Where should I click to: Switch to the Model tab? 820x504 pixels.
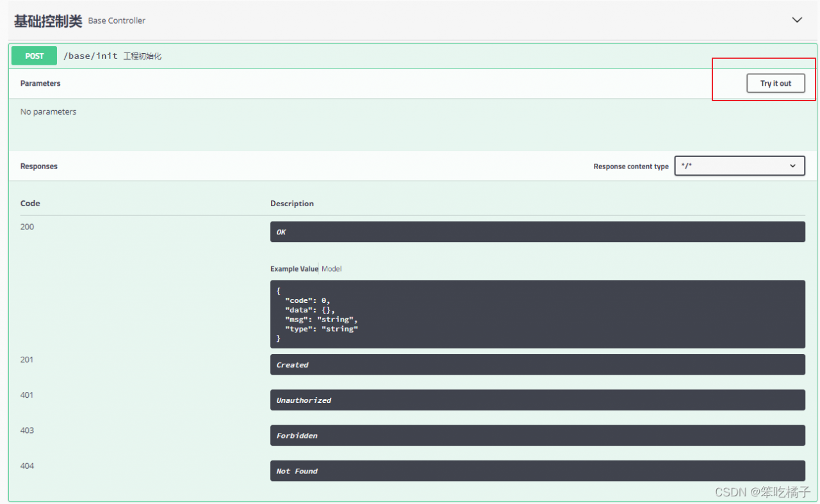(x=332, y=269)
